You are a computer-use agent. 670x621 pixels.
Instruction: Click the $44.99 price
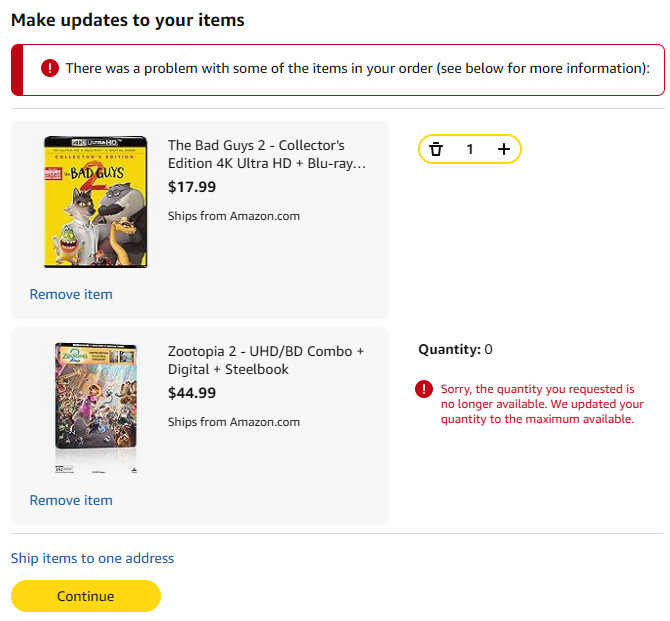[192, 392]
